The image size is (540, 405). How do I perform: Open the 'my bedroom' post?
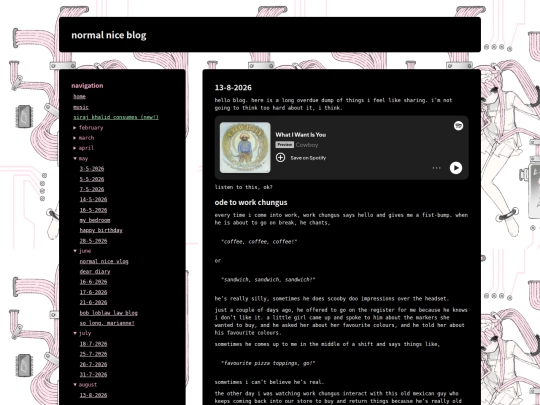click(95, 220)
